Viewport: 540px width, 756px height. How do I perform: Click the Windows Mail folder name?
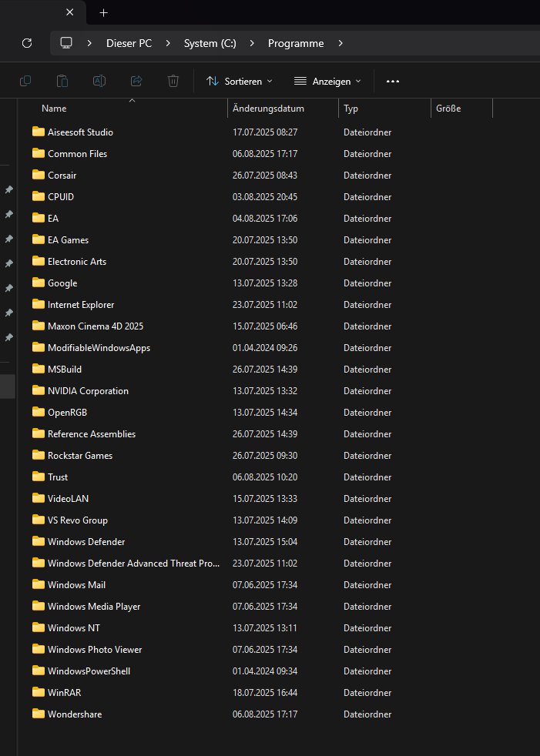point(77,585)
